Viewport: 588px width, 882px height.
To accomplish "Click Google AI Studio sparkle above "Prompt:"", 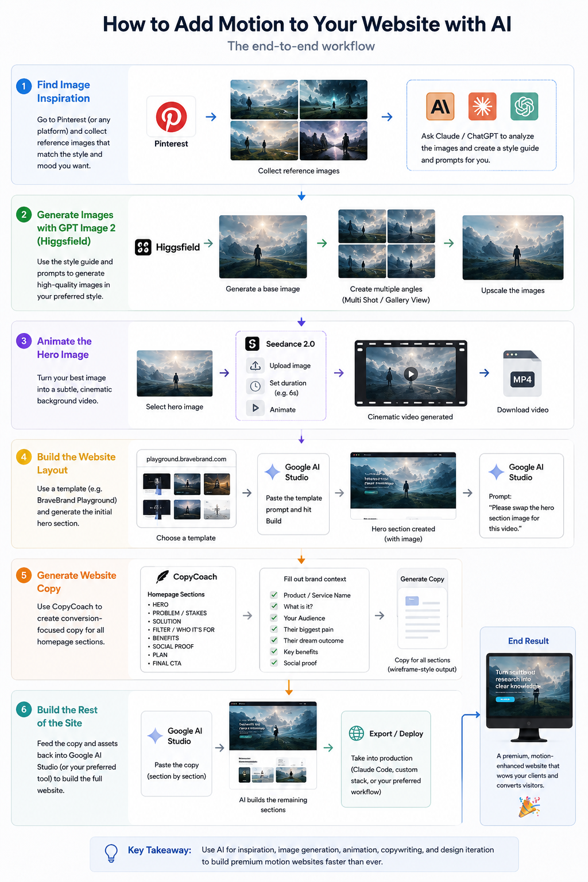I will coord(496,472).
